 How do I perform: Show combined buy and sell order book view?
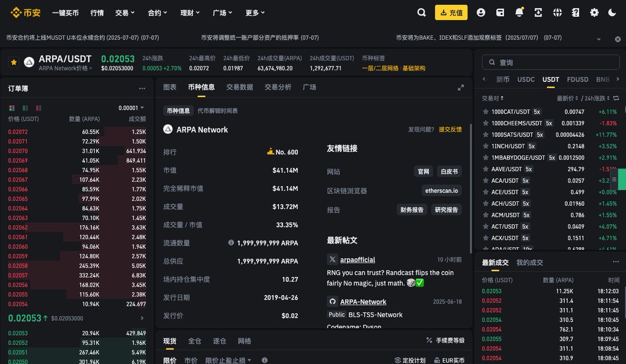coord(12,108)
